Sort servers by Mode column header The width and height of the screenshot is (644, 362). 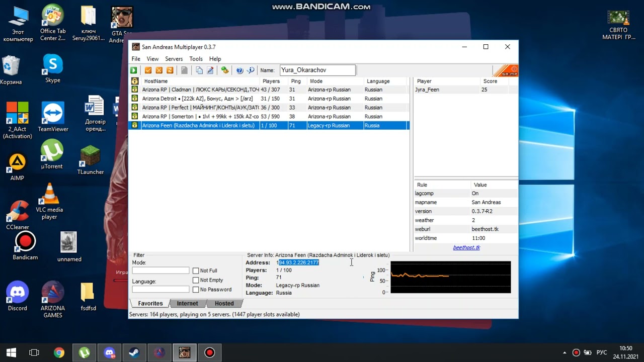click(x=335, y=81)
